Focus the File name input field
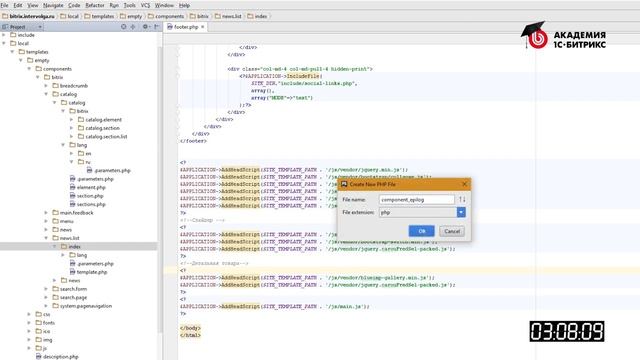Screen dimensions: 640x360 416,200
